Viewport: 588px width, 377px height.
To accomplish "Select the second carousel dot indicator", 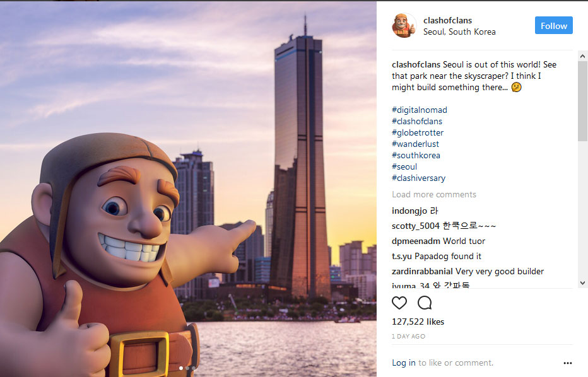I will (x=187, y=368).
